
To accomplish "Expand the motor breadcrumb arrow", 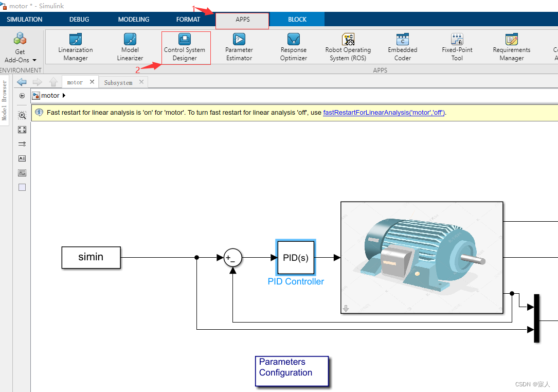I will 64,95.
